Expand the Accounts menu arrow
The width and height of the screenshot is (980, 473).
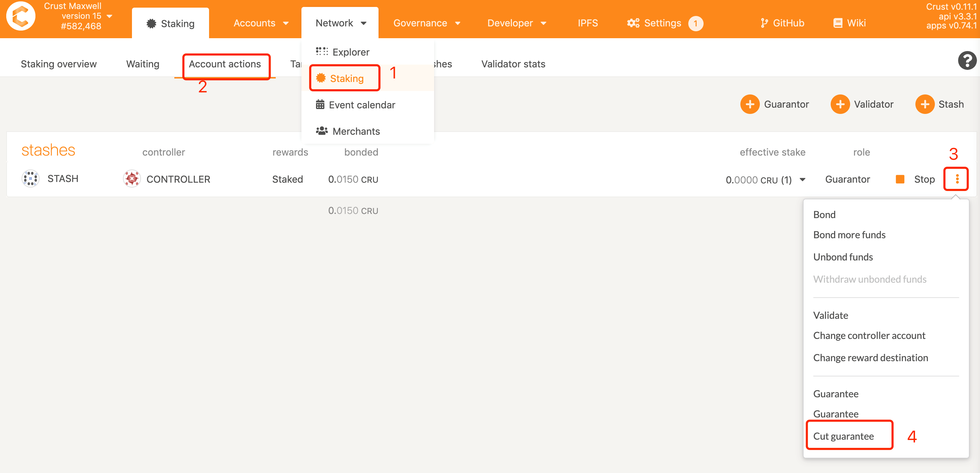pos(286,24)
